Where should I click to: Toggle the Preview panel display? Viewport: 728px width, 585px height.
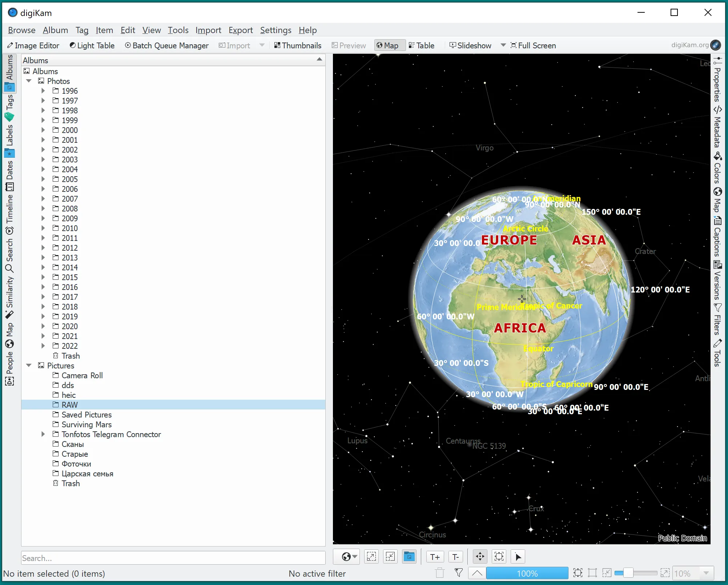point(352,45)
